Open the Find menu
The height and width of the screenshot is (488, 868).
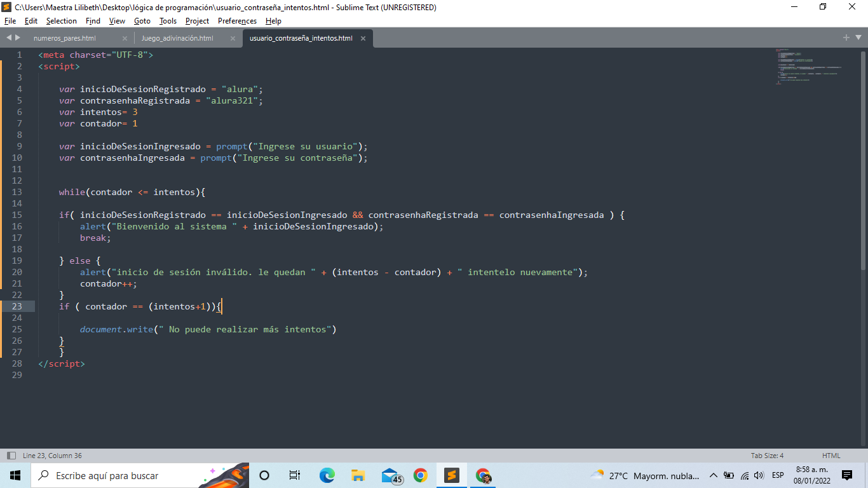pyautogui.click(x=93, y=21)
